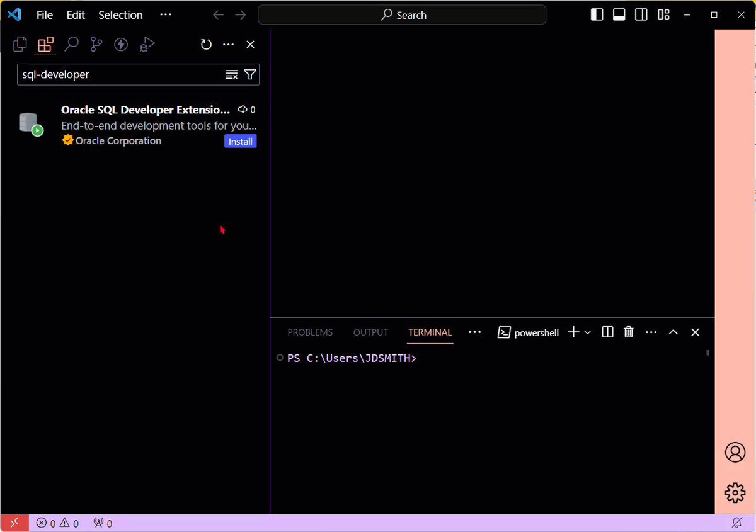Open the Edit menu

pyautogui.click(x=76, y=15)
